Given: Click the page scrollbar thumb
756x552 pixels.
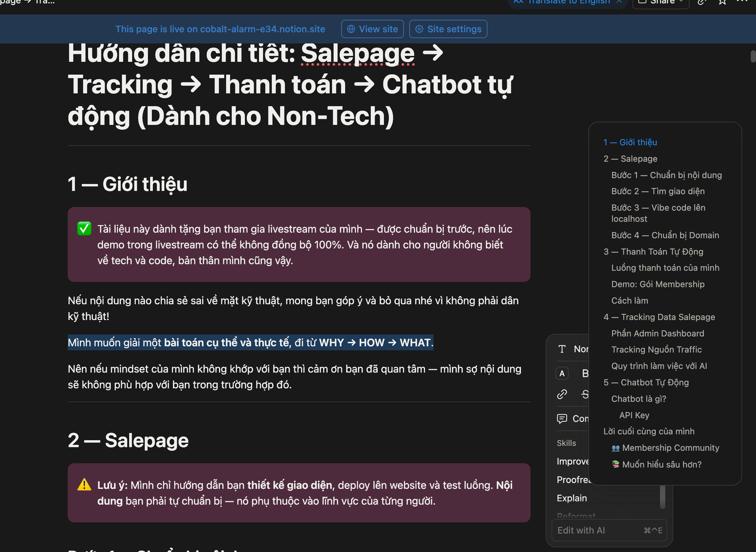Looking at the screenshot, I should pyautogui.click(x=753, y=56).
